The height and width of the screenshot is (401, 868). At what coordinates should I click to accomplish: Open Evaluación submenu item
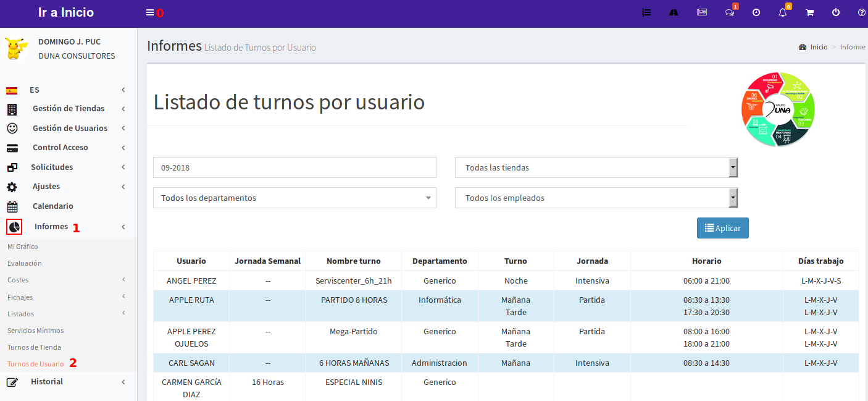(x=25, y=263)
